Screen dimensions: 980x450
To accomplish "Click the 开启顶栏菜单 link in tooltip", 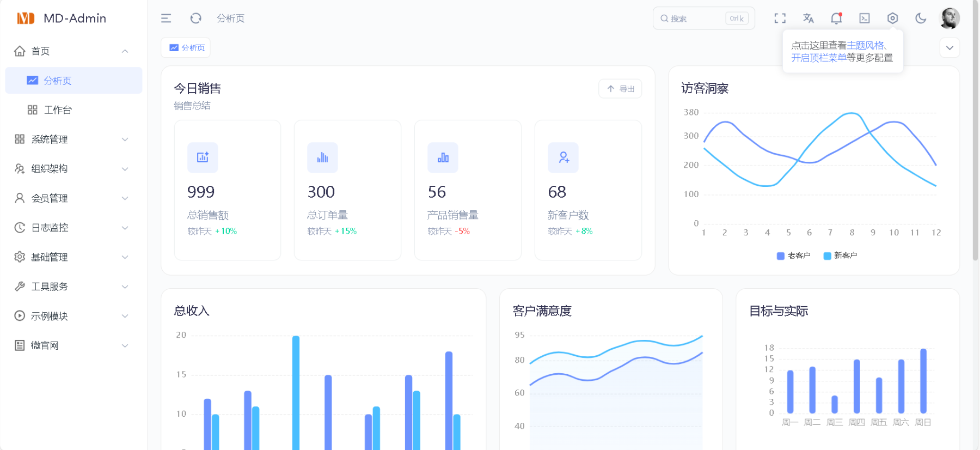I will click(819, 58).
